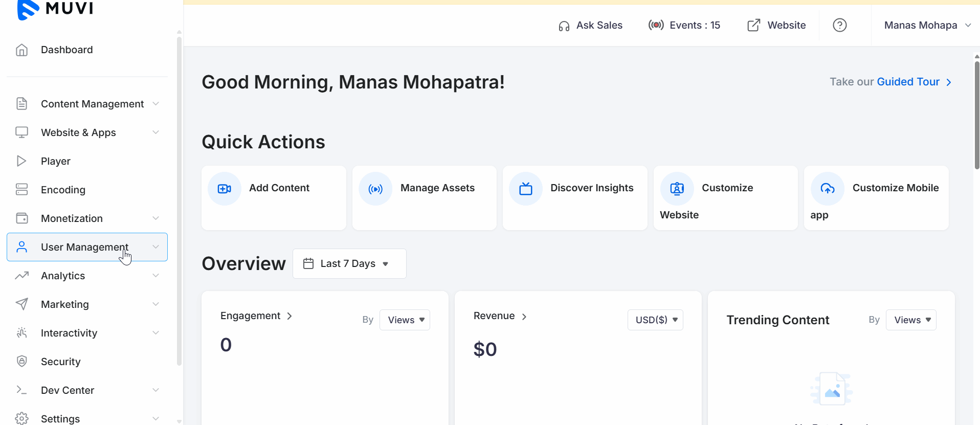The height and width of the screenshot is (425, 980).
Task: Click the help question mark icon
Action: tap(839, 25)
